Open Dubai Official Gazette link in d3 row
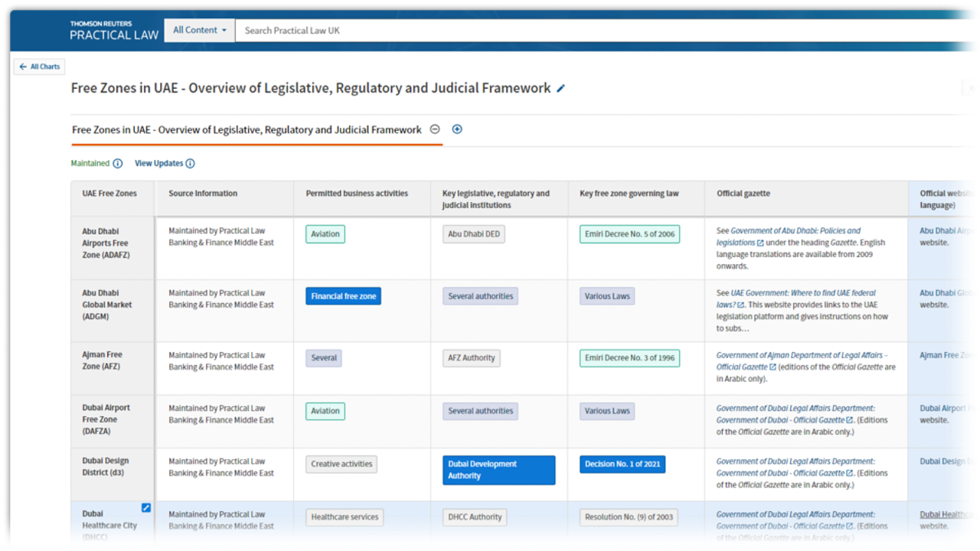This screenshot has height=551, width=980. click(795, 467)
